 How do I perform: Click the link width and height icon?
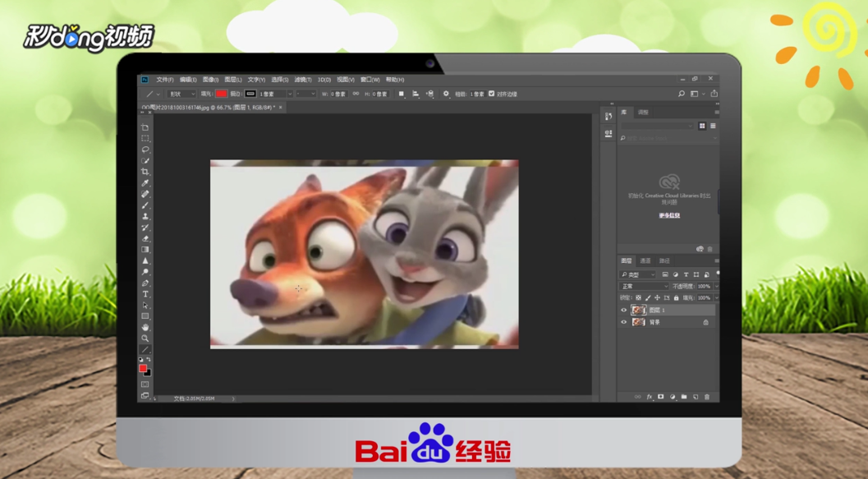point(356,94)
